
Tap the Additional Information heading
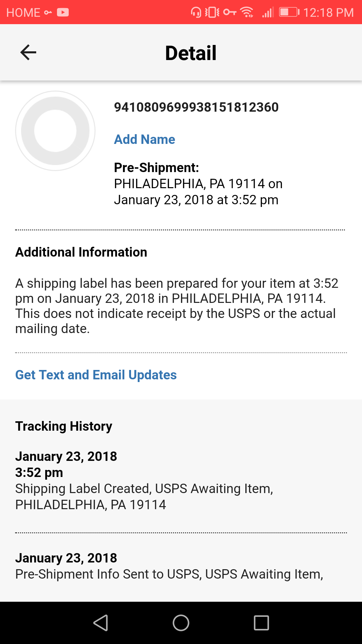(81, 252)
